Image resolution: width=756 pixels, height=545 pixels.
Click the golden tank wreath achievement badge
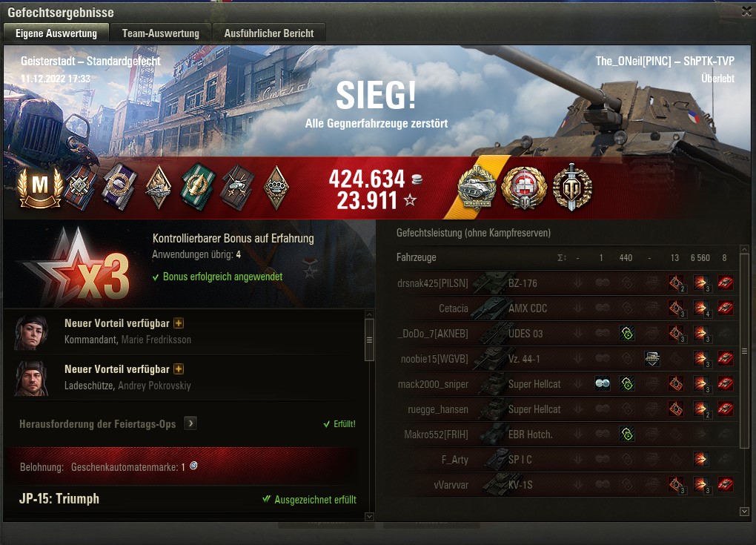click(x=477, y=187)
